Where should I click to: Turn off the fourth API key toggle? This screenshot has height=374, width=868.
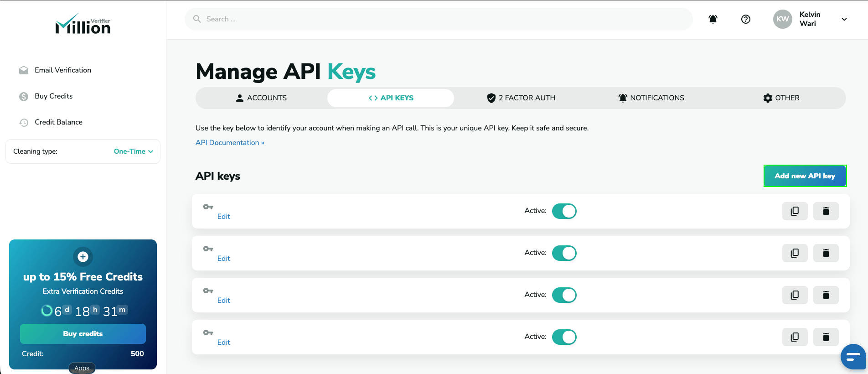point(564,337)
